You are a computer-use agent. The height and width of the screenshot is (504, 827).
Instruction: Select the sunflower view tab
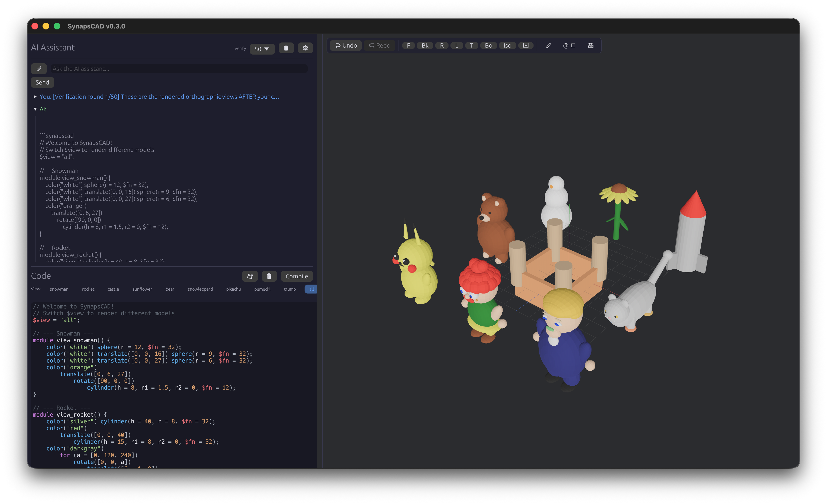click(x=142, y=289)
